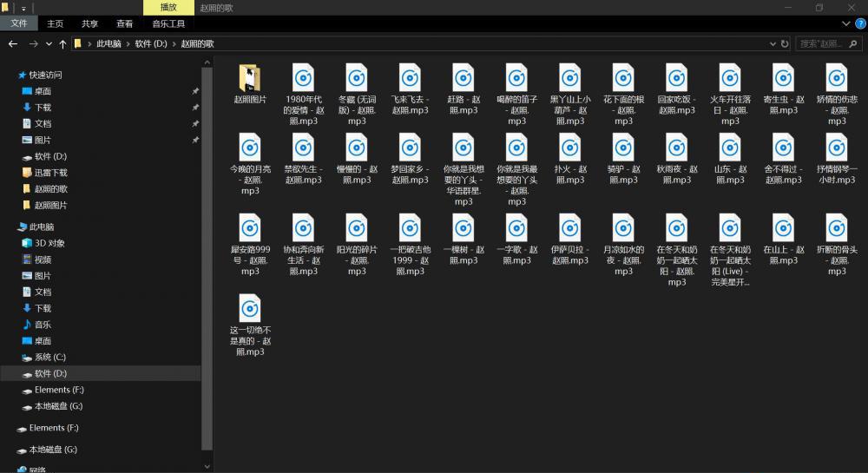Refresh the current folder
868x473 pixels.
coord(785,43)
